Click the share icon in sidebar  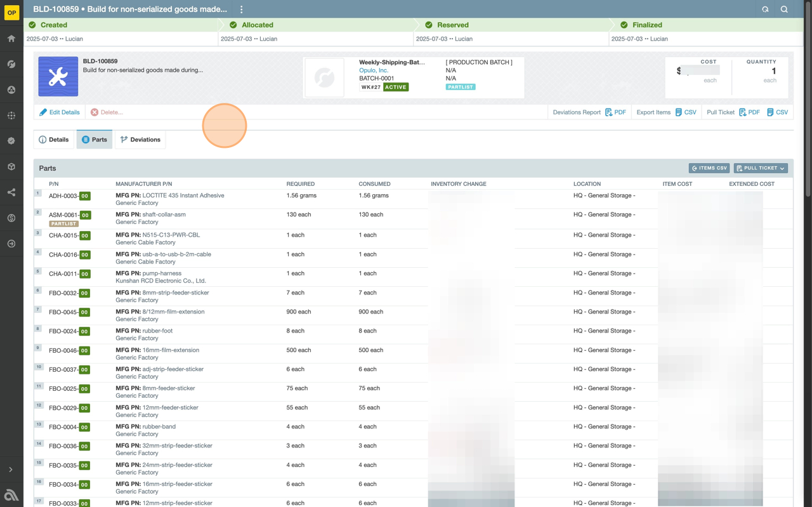point(11,192)
